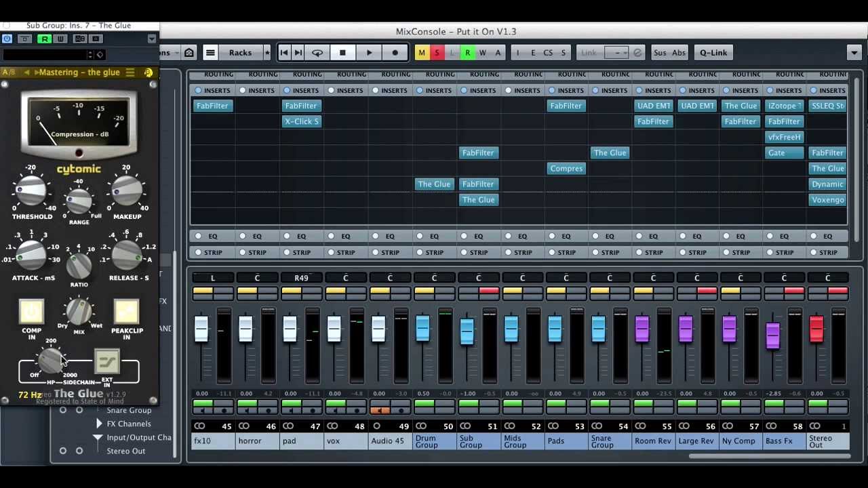Go to previous marker transport button

point(284,53)
